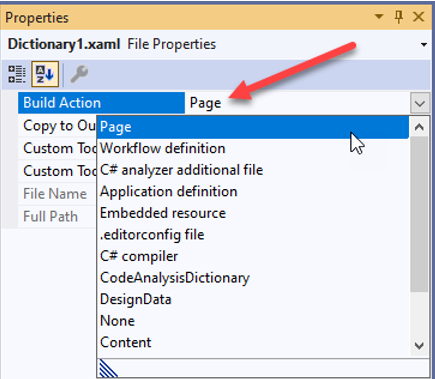
Task: Select Application definition build action
Action: (x=253, y=192)
